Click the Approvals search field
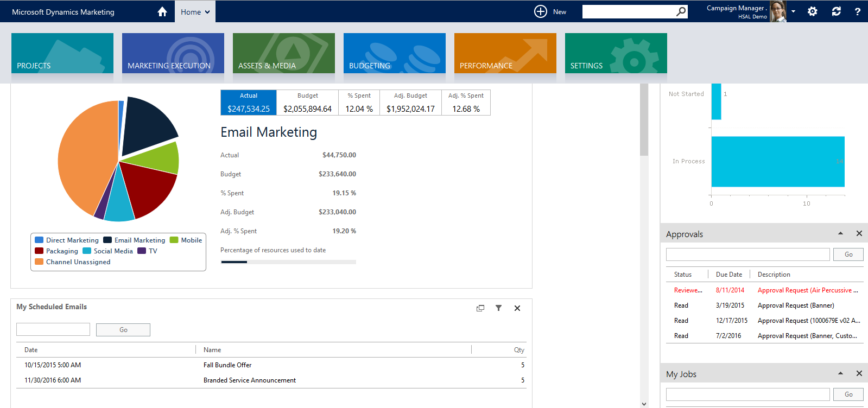The width and height of the screenshot is (868, 408). 748,254
